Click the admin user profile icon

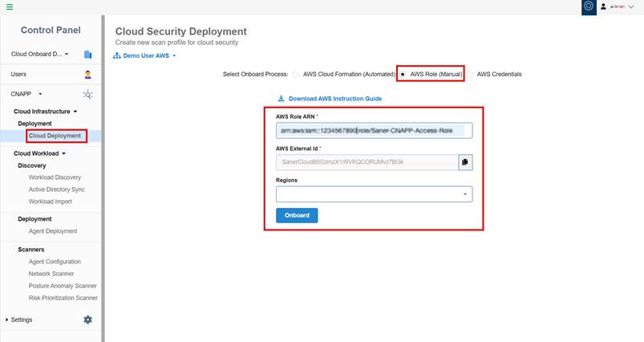tap(603, 6)
